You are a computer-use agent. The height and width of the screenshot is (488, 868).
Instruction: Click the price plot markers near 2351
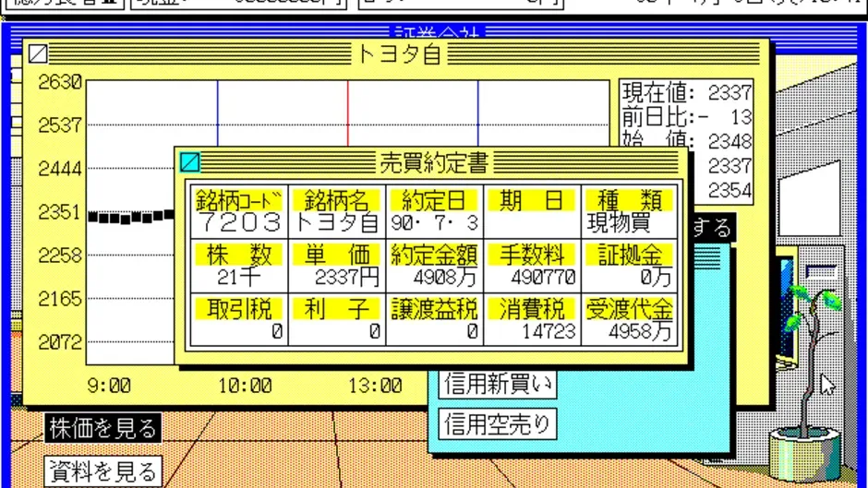click(130, 217)
